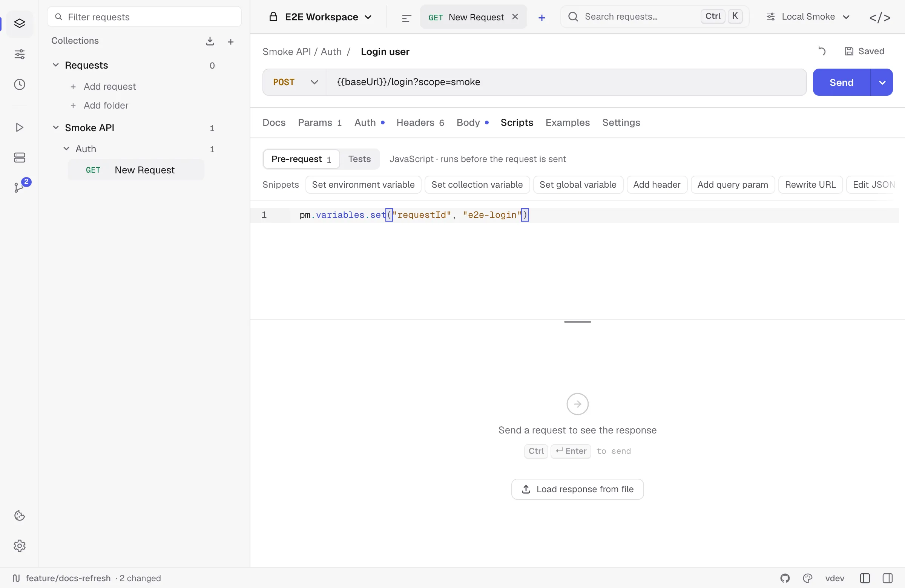Viewport: 905px width, 588px height.
Task: Open the History clock icon
Action: (19, 84)
